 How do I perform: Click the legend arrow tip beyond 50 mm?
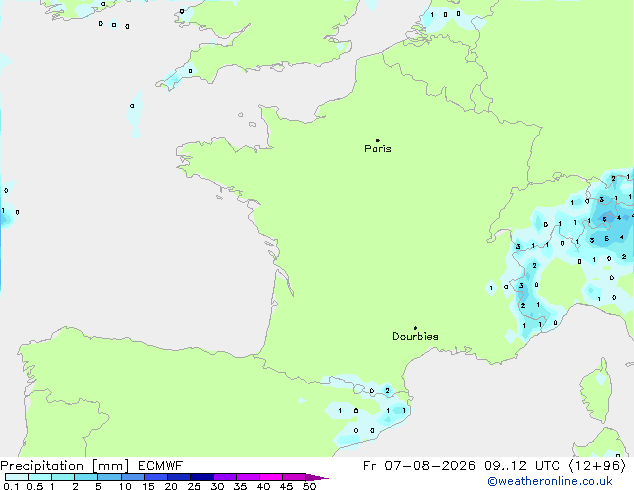[x=317, y=477]
